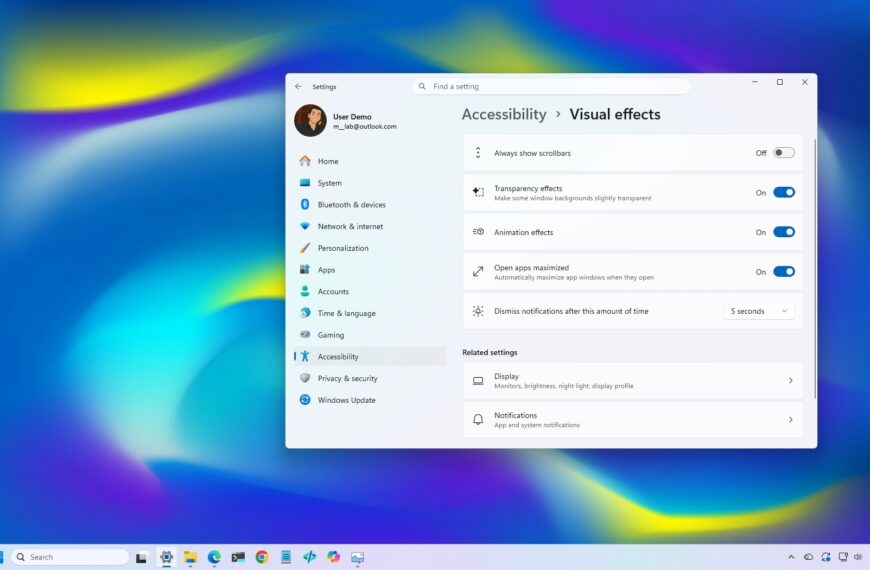Click the Transparency effects sparkle icon
870x570 pixels.
pos(478,192)
